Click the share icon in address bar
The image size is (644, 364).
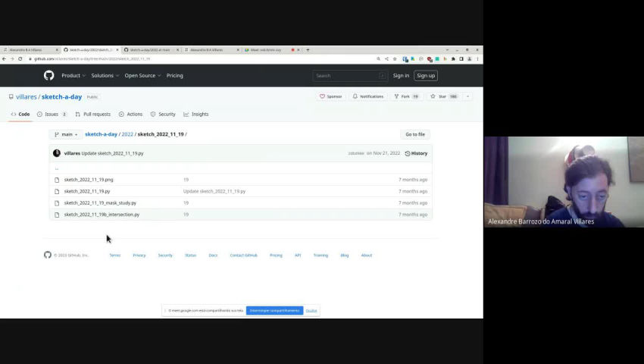coord(386,59)
